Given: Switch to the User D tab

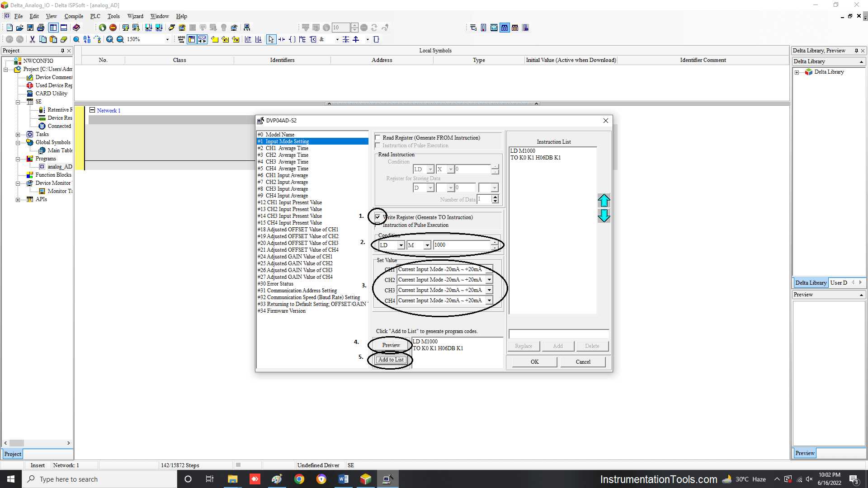Looking at the screenshot, I should pyautogui.click(x=839, y=282).
